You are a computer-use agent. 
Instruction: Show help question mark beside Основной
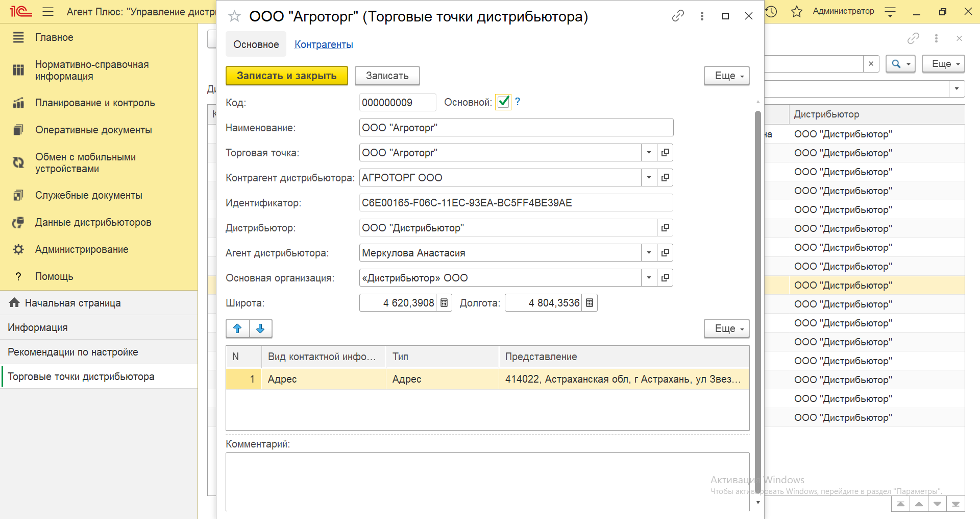518,102
